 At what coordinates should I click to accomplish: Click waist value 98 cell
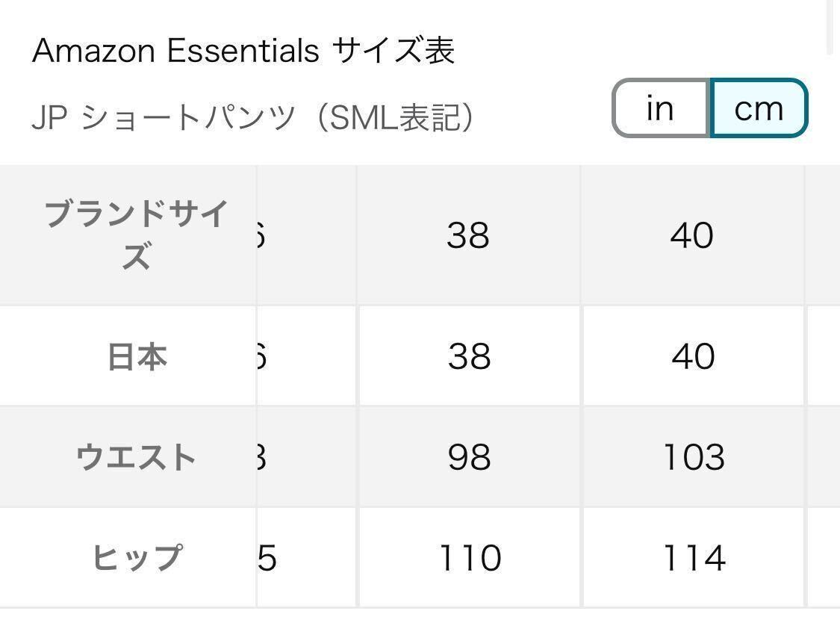(x=469, y=456)
